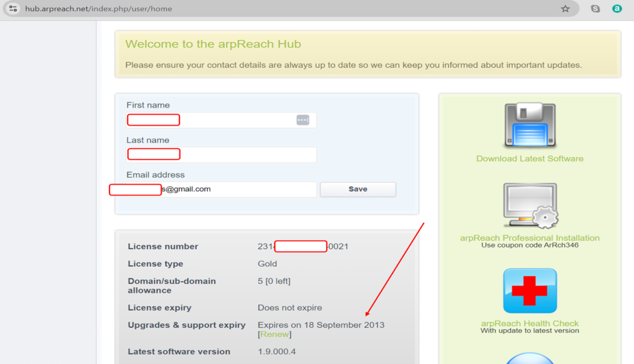Click the 'License type' label
The width and height of the screenshot is (634, 364).
(155, 264)
